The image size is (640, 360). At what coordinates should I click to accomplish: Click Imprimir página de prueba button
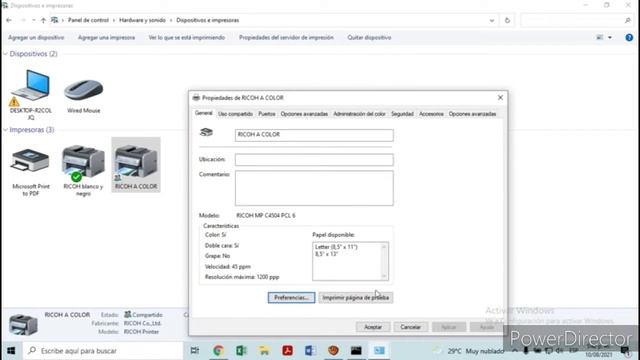pyautogui.click(x=356, y=298)
